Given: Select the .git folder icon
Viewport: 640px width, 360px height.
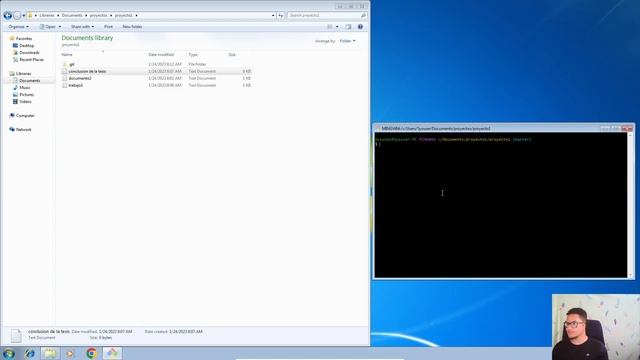Looking at the screenshot, I should [65, 64].
